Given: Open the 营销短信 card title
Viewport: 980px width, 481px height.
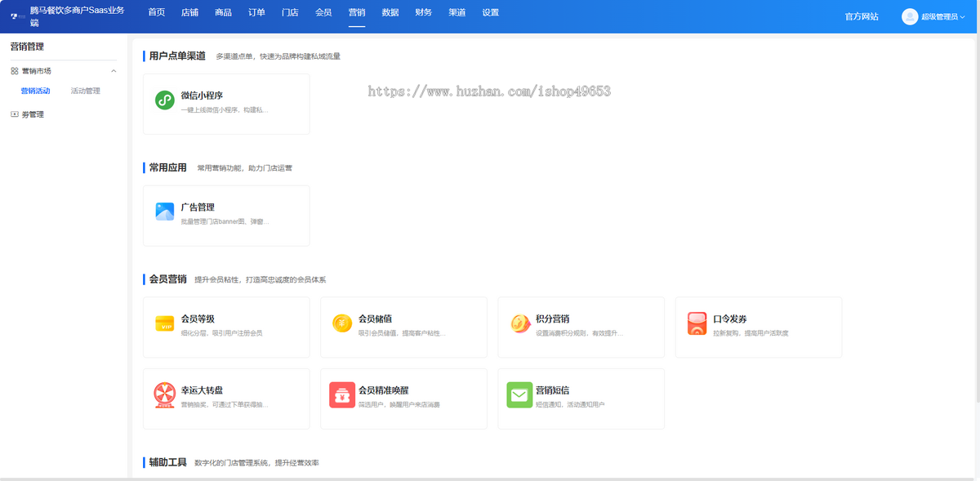Looking at the screenshot, I should point(553,390).
